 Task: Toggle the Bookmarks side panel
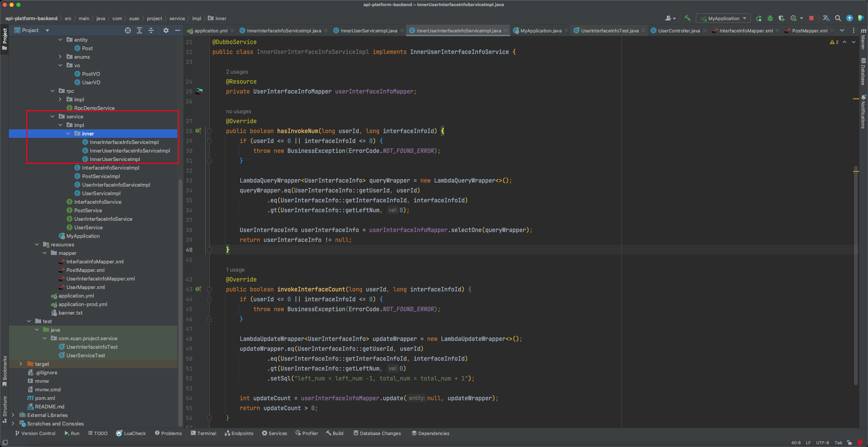coord(5,370)
